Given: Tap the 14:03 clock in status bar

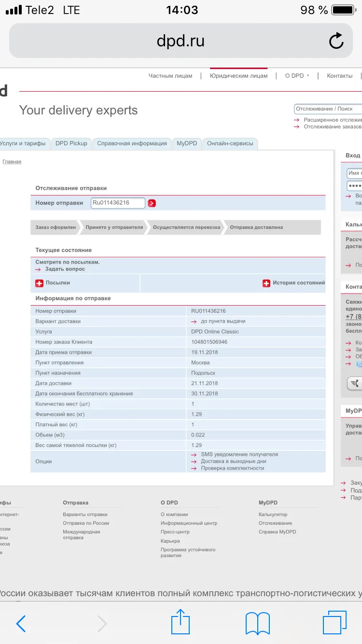Looking at the screenshot, I should pos(182,10).
